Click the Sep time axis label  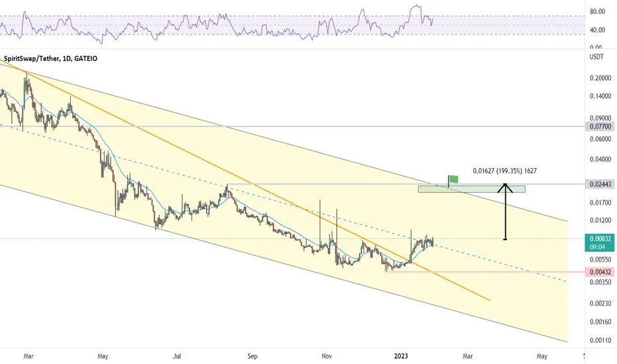point(252,356)
